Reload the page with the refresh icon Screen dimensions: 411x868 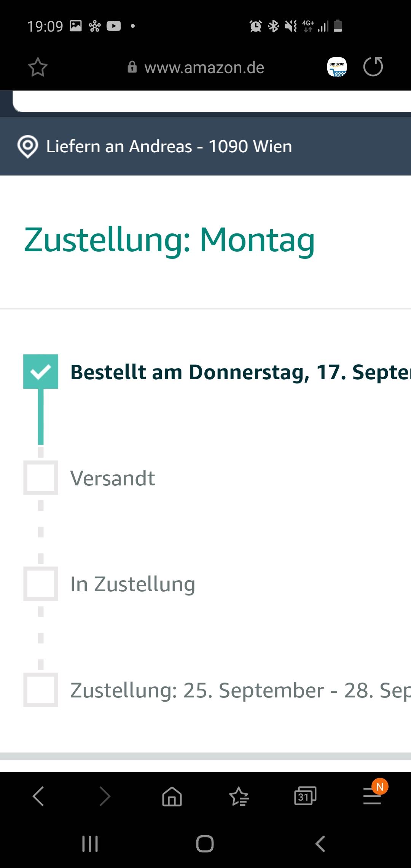(x=373, y=67)
